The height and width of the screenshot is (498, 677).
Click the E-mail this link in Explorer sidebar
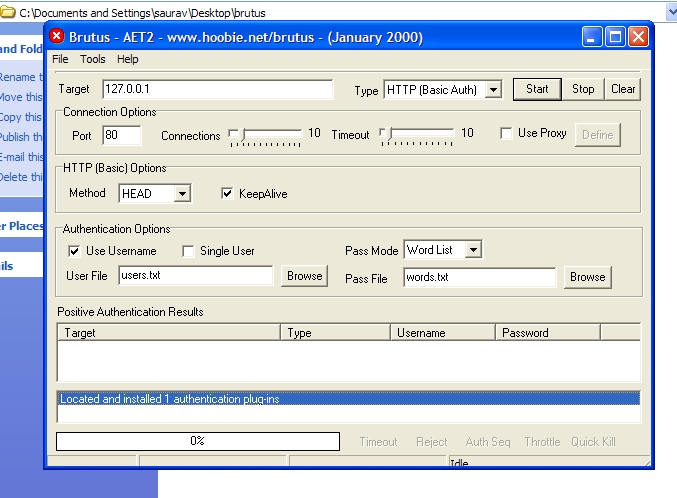pyautogui.click(x=21, y=157)
